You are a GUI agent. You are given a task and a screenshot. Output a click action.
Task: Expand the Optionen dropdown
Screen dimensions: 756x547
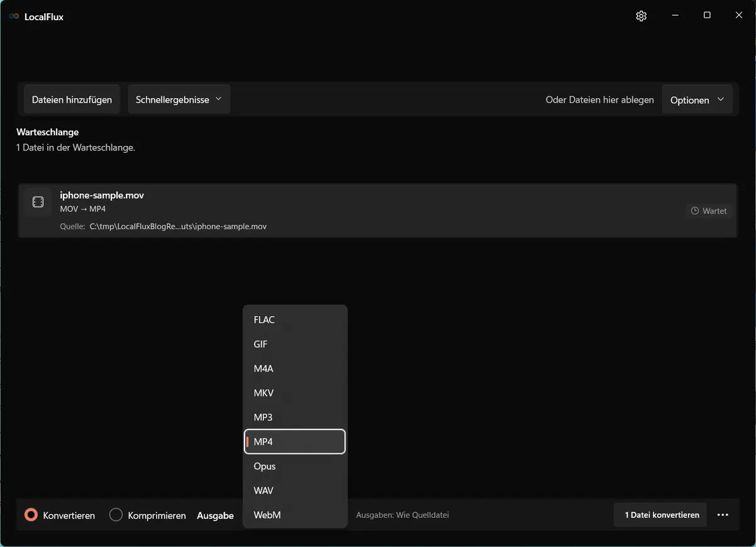point(697,100)
